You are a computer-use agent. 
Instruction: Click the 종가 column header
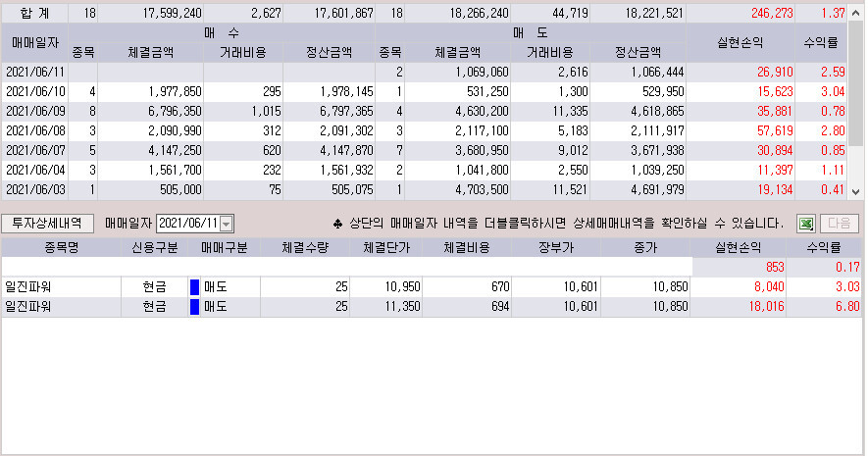click(645, 248)
